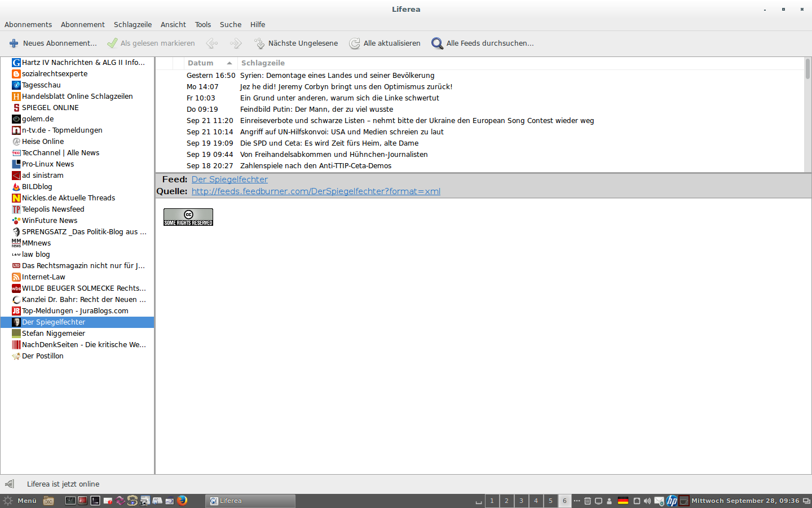Open the Ansicht menu

click(x=173, y=24)
